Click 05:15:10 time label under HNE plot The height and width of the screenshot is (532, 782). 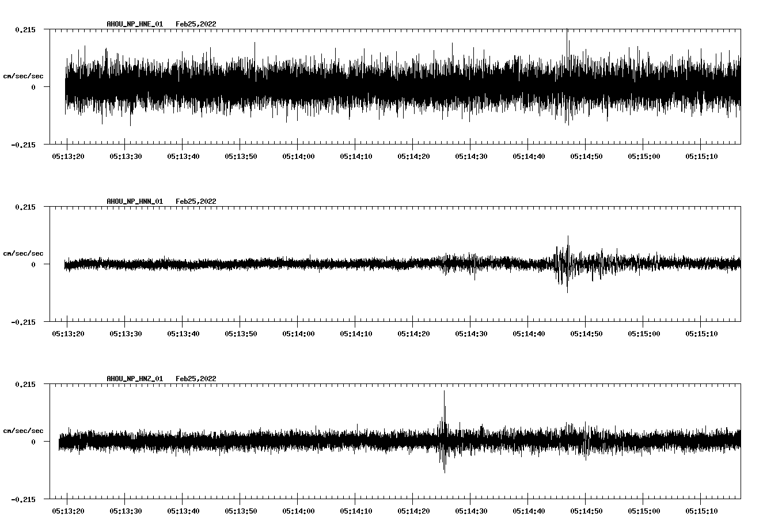(x=701, y=156)
